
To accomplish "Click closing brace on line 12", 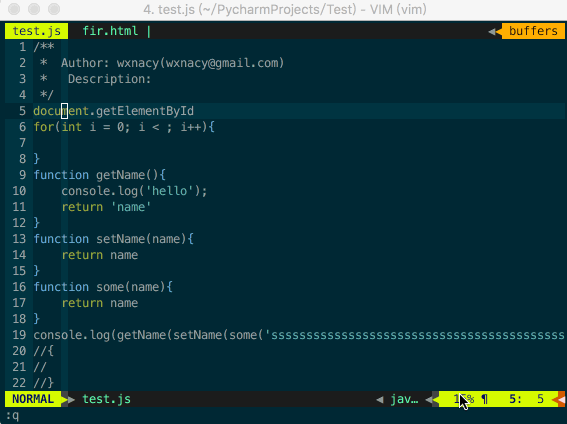I will pyautogui.click(x=37, y=223).
